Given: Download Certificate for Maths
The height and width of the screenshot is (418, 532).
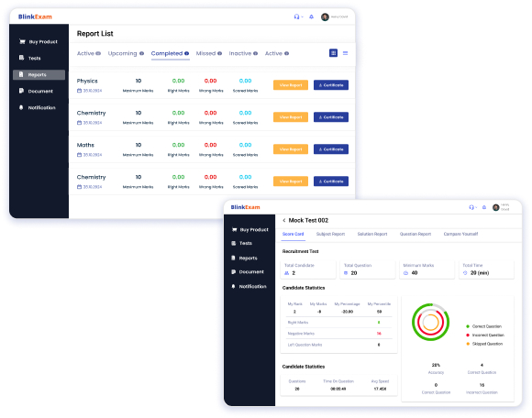Looking at the screenshot, I should (331, 149).
